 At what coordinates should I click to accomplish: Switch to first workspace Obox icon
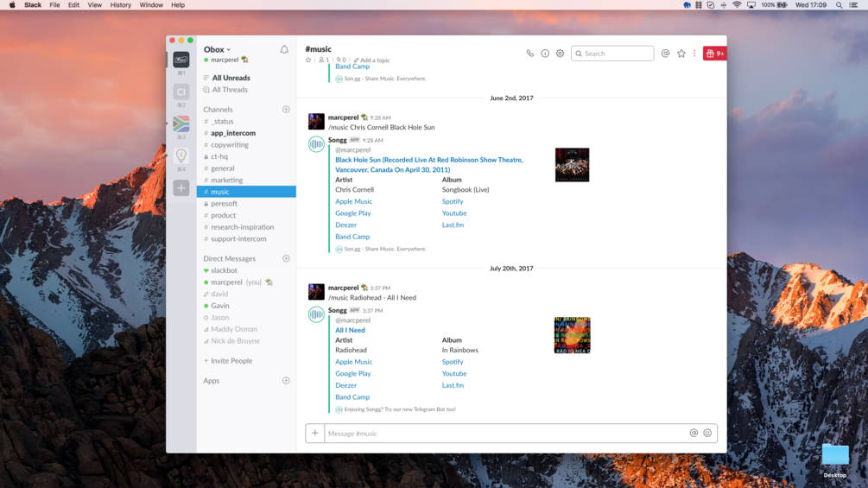[x=181, y=60]
